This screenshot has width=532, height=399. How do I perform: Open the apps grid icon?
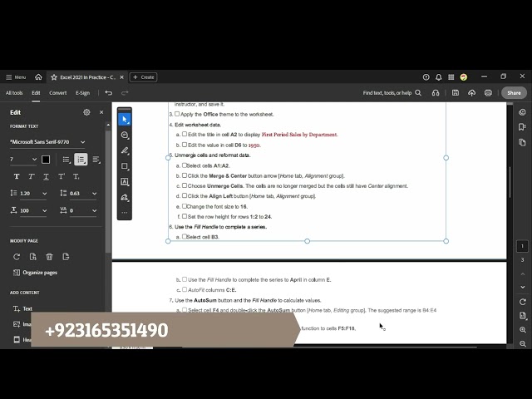pyautogui.click(x=451, y=77)
